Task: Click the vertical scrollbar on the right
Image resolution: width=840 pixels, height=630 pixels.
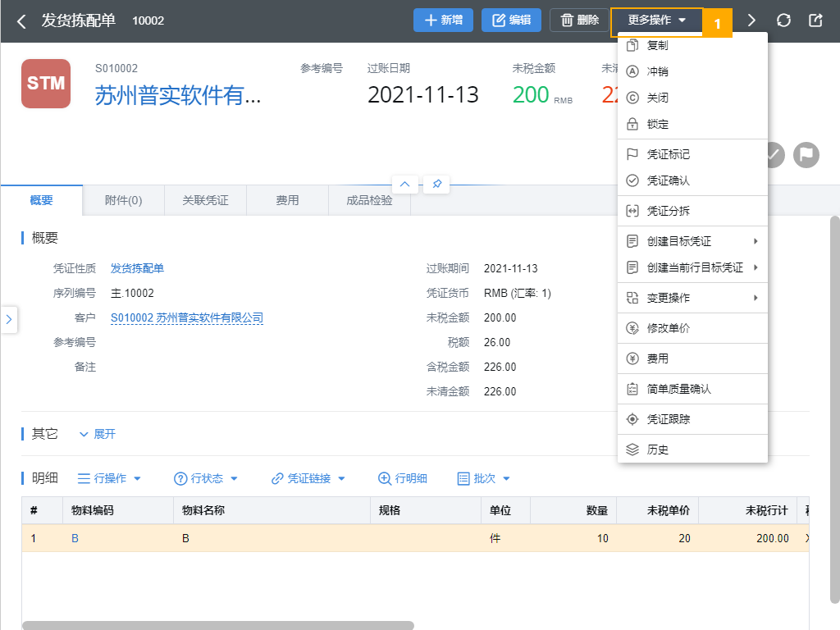Action: [834, 410]
